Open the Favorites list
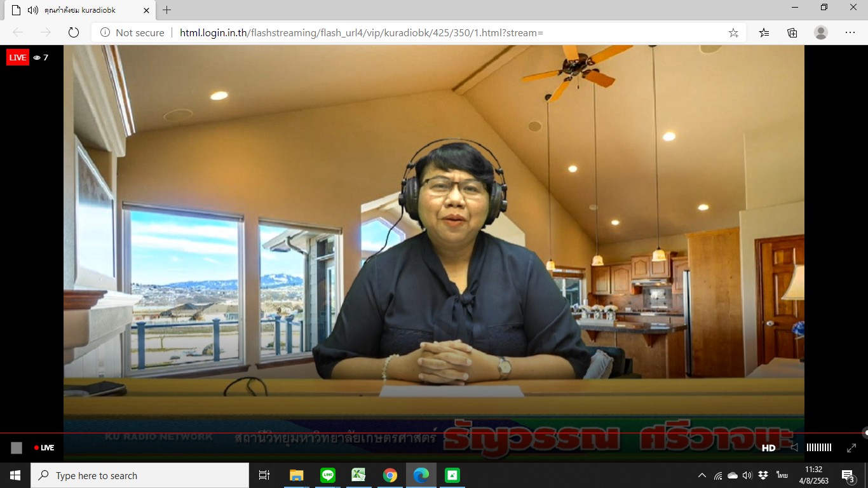The height and width of the screenshot is (488, 868). [x=764, y=32]
